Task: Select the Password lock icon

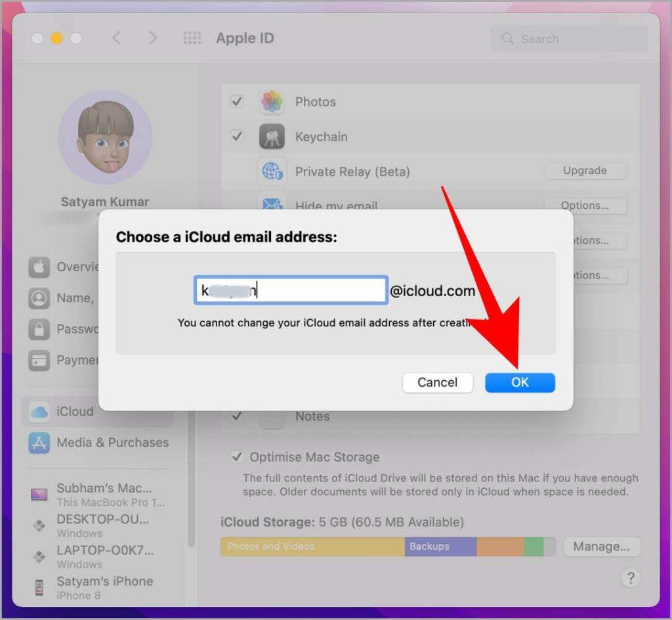Action: [39, 329]
